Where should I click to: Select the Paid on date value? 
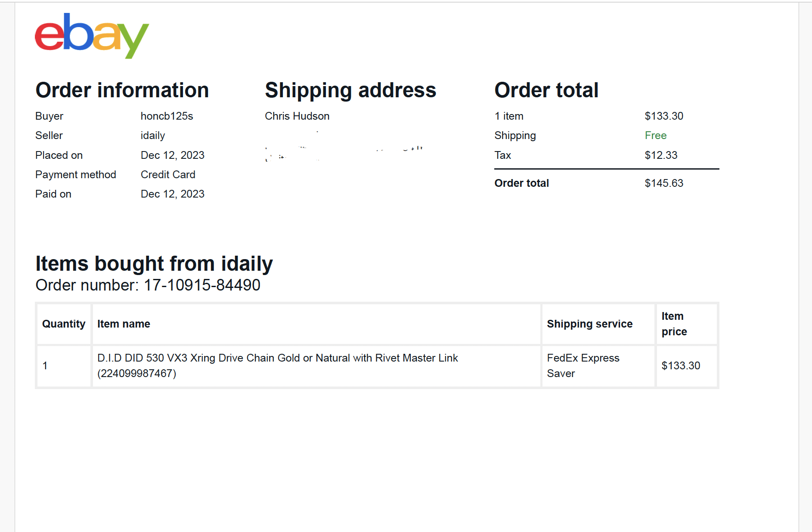[172, 194]
